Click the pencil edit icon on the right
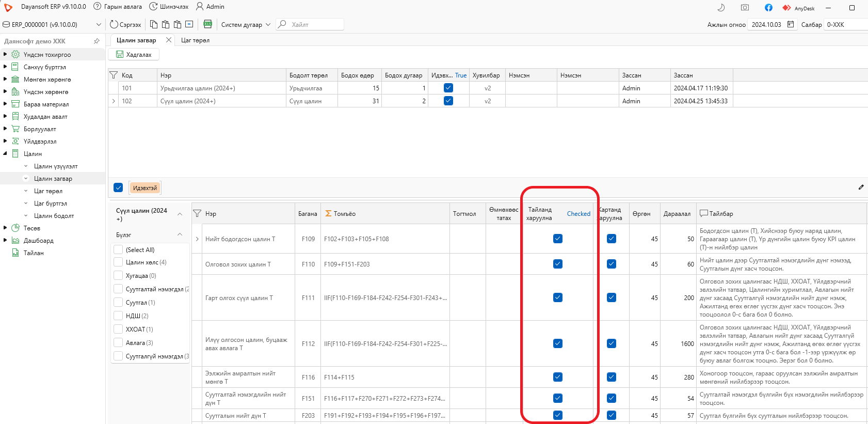This screenshot has width=868, height=424. pyautogui.click(x=861, y=187)
